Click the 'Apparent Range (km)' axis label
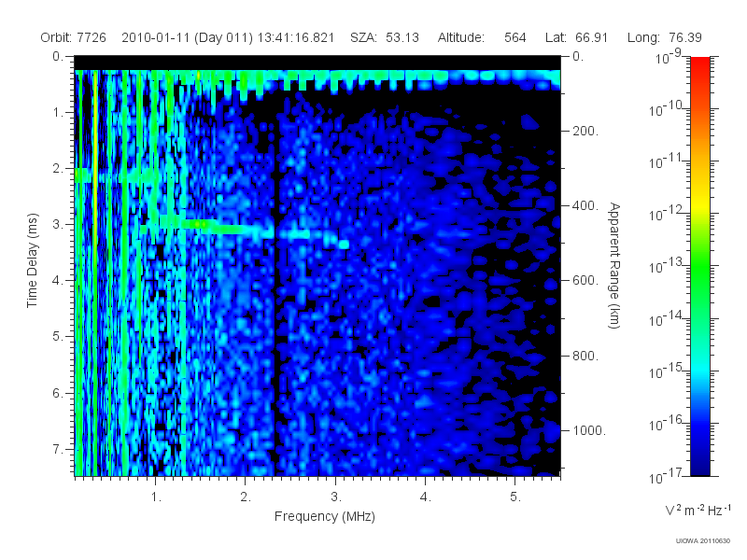The image size is (747, 560). pyautogui.click(x=614, y=266)
